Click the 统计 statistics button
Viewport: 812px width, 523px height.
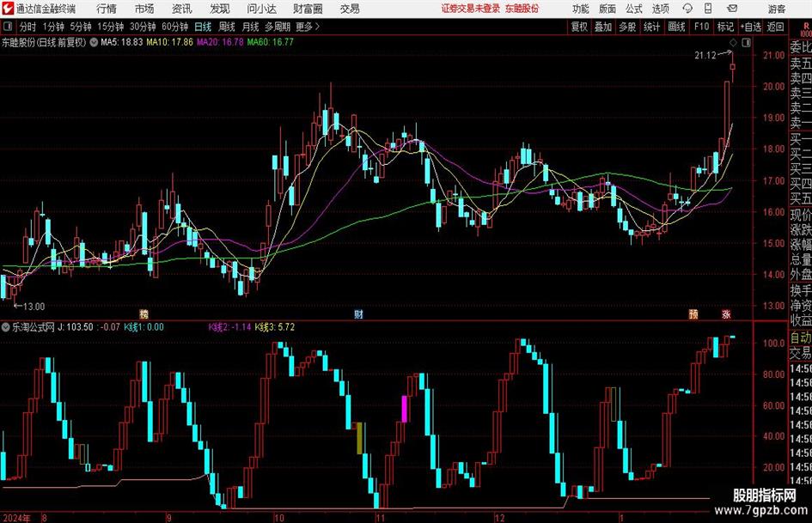(x=651, y=27)
